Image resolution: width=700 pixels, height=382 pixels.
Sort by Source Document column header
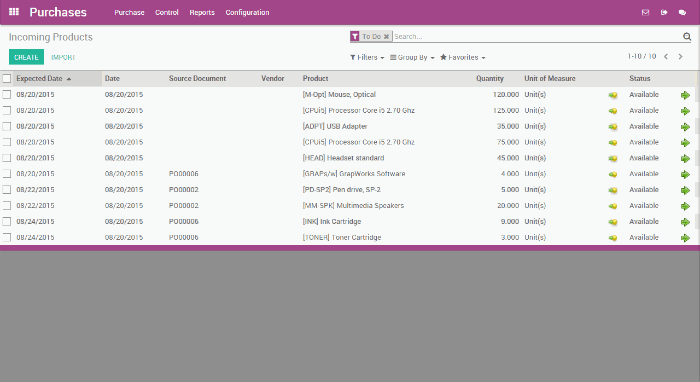[197, 79]
